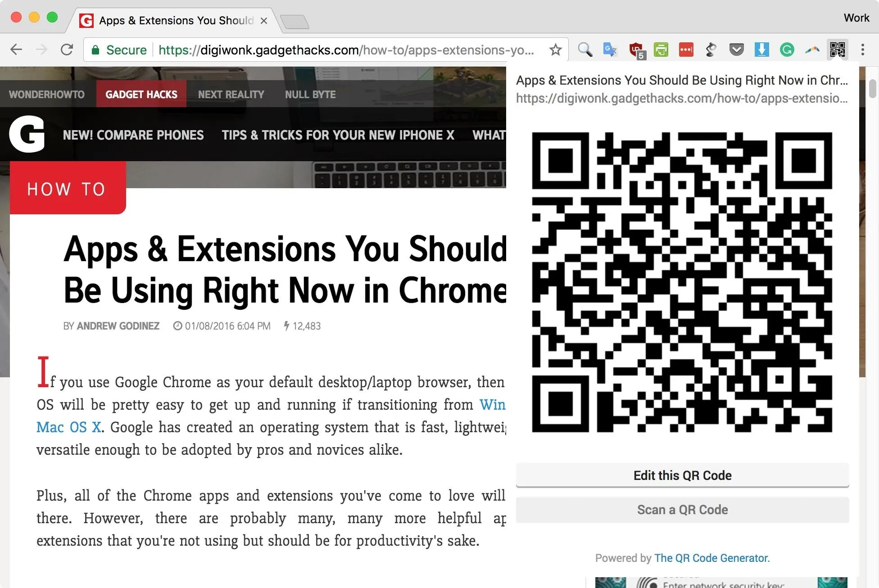
Task: Open the Chrome three-dot menu
Action: tap(862, 50)
